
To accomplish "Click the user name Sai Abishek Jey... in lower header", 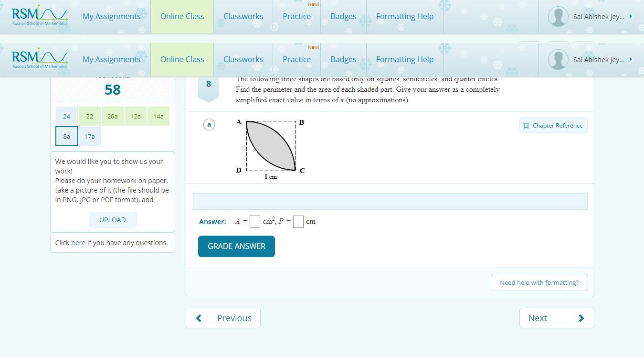I will [599, 59].
